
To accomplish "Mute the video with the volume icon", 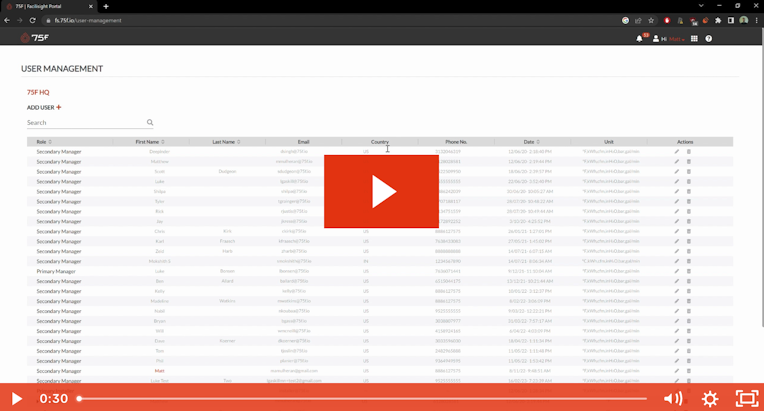I will tap(673, 399).
